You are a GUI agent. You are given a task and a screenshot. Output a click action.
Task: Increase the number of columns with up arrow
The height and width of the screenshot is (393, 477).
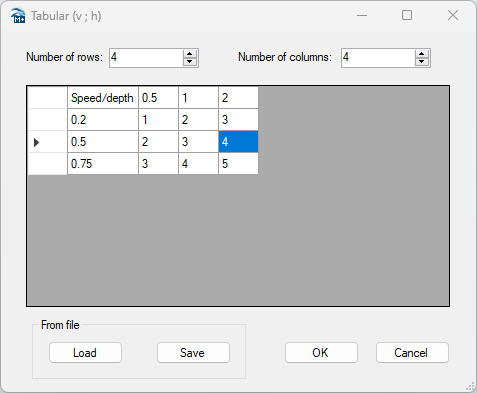click(422, 54)
